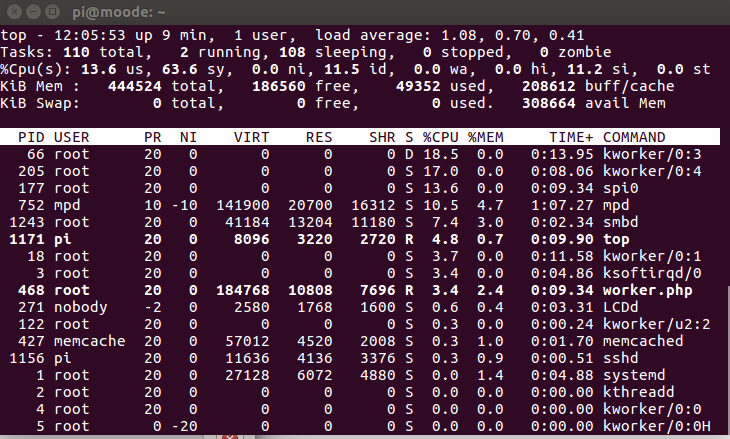
Task: Click the TIME+ column header
Action: click(571, 137)
